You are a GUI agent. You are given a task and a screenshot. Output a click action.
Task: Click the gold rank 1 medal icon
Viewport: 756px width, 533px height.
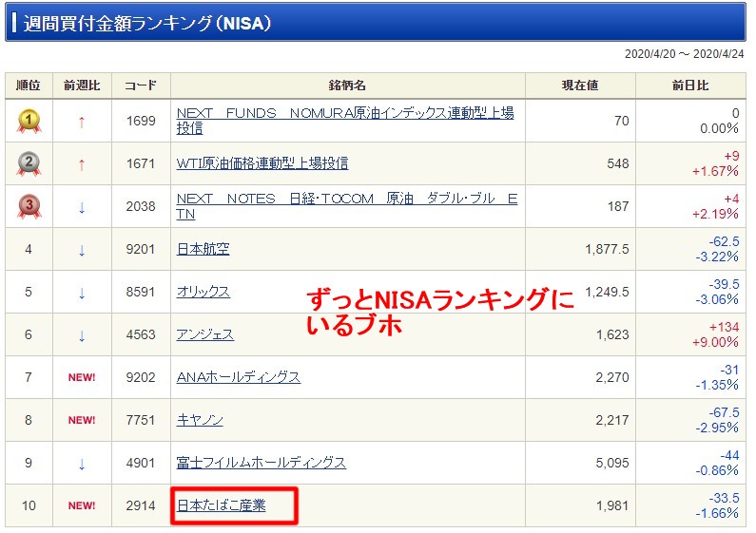(29, 121)
